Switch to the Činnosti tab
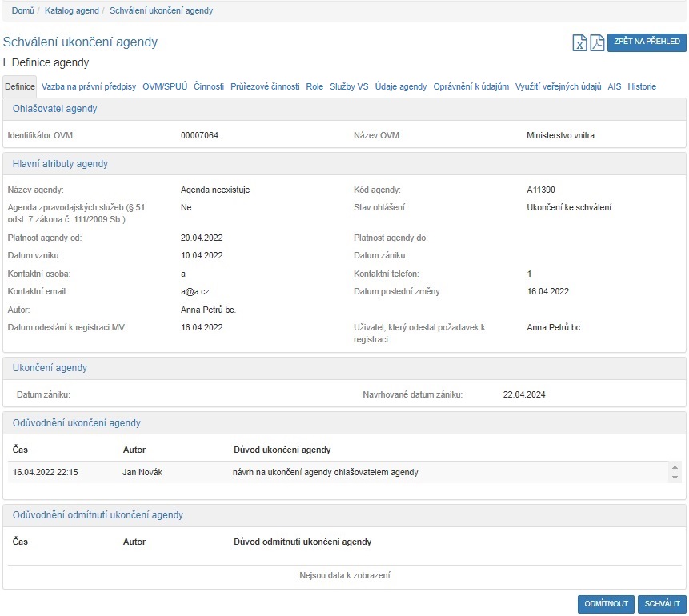This screenshot has width=689, height=616. (x=209, y=86)
